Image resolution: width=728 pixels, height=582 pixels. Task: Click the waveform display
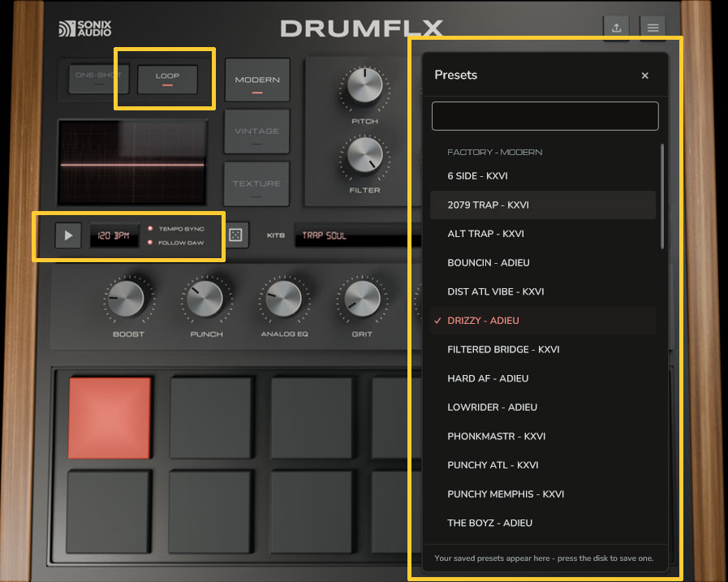tap(132, 162)
